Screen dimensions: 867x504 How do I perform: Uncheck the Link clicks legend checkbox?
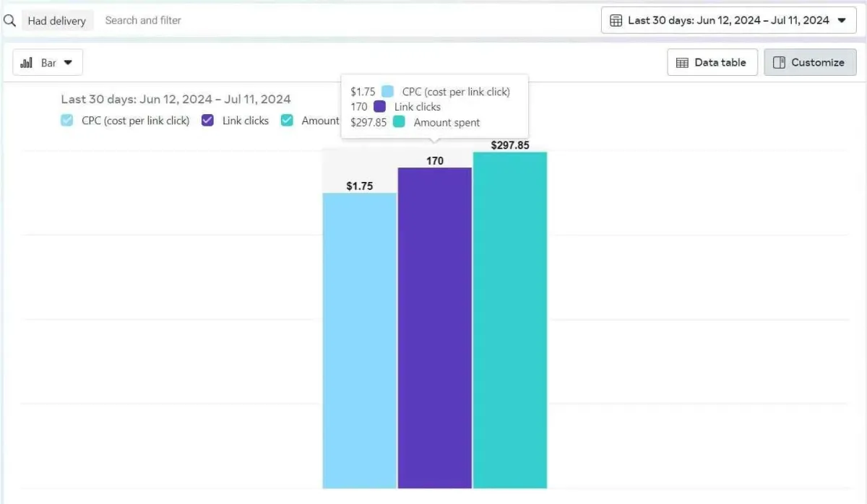click(208, 121)
